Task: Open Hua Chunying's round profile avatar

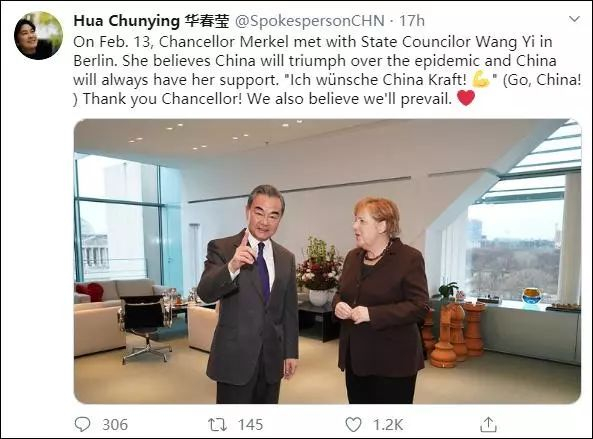Action: pos(38,36)
